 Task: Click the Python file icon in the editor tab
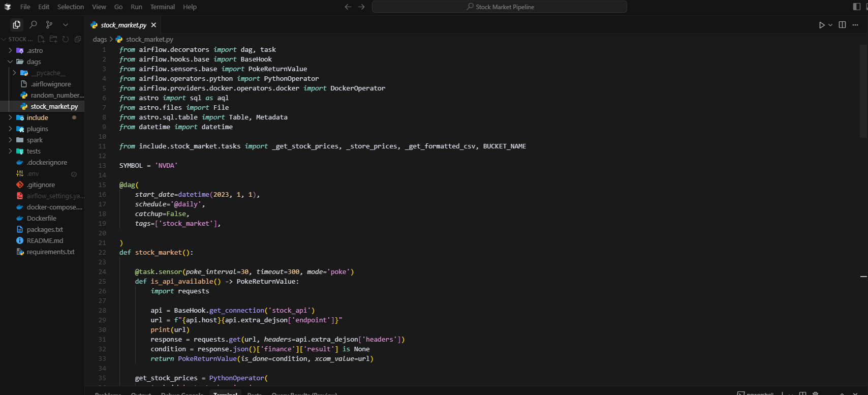click(94, 25)
